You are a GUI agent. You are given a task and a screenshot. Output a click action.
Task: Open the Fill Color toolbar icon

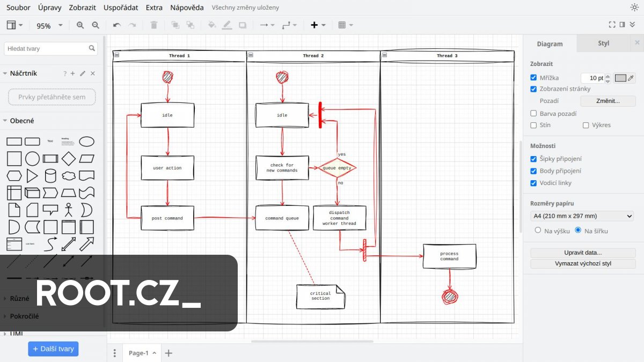(x=211, y=25)
